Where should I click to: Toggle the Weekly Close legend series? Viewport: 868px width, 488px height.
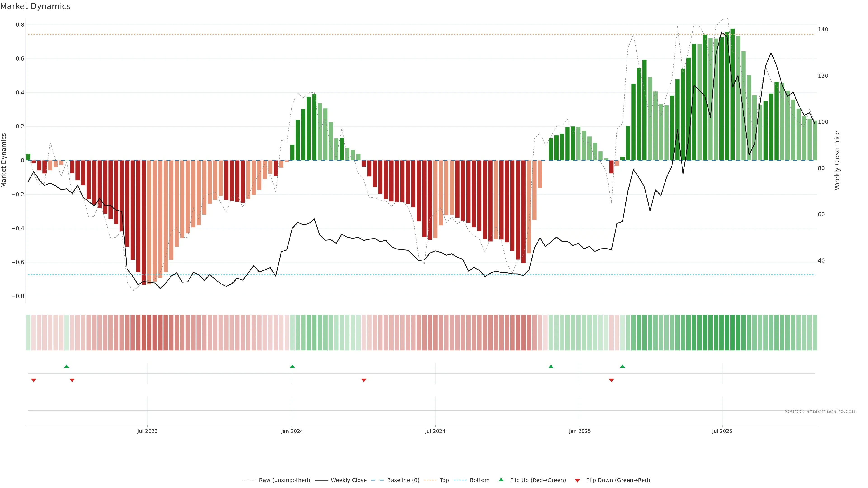(348, 480)
